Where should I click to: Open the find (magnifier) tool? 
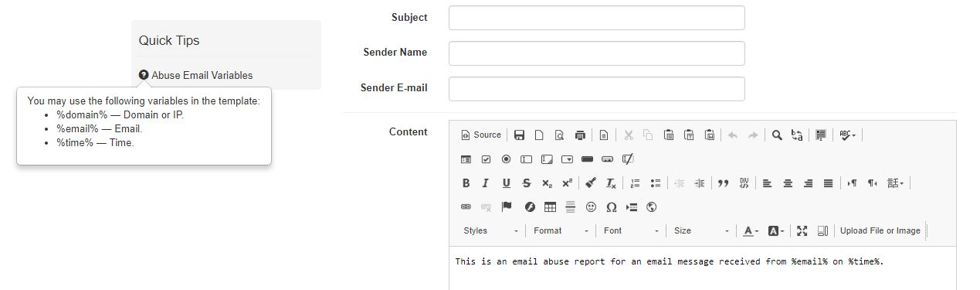pos(777,135)
